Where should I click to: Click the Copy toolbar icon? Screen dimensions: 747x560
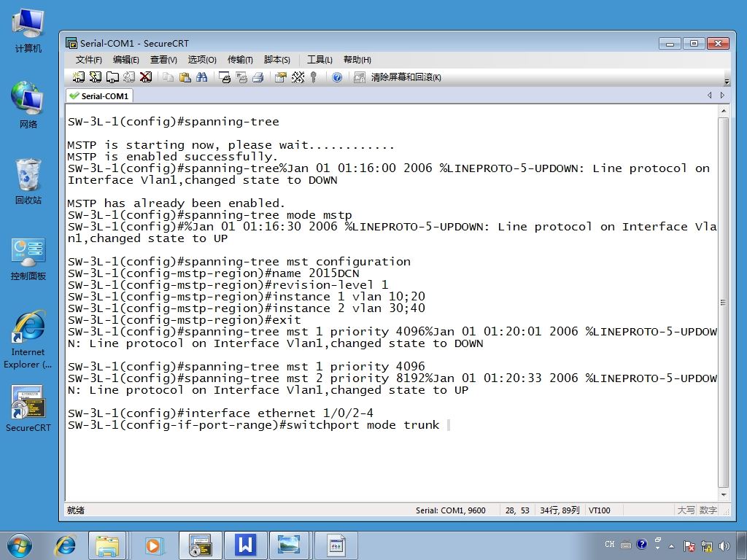[x=168, y=77]
